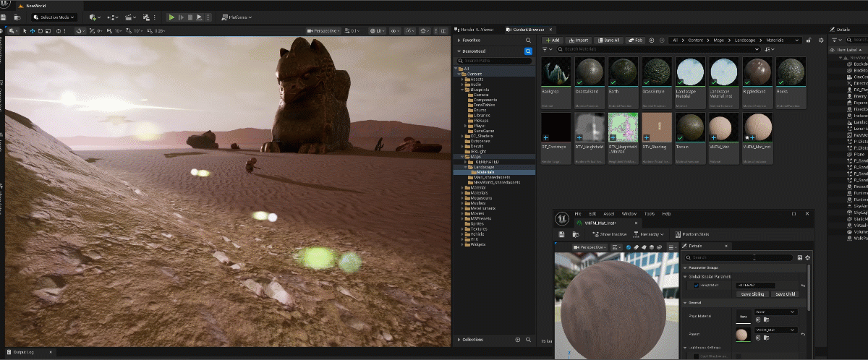Viewport: 868px width, 360px height.
Task: Click the Save Sibling button
Action: [752, 294]
